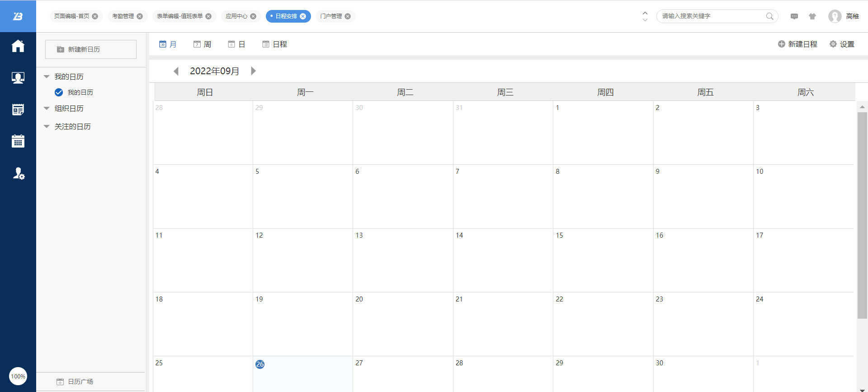Select the September 10 day cell
The width and height of the screenshot is (868, 392).
pyautogui.click(x=803, y=196)
